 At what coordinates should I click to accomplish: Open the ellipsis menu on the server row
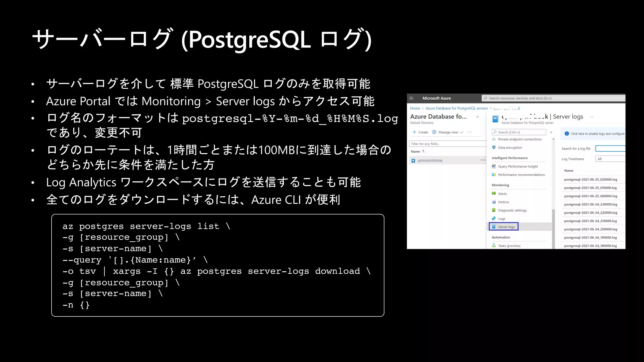pos(483,160)
